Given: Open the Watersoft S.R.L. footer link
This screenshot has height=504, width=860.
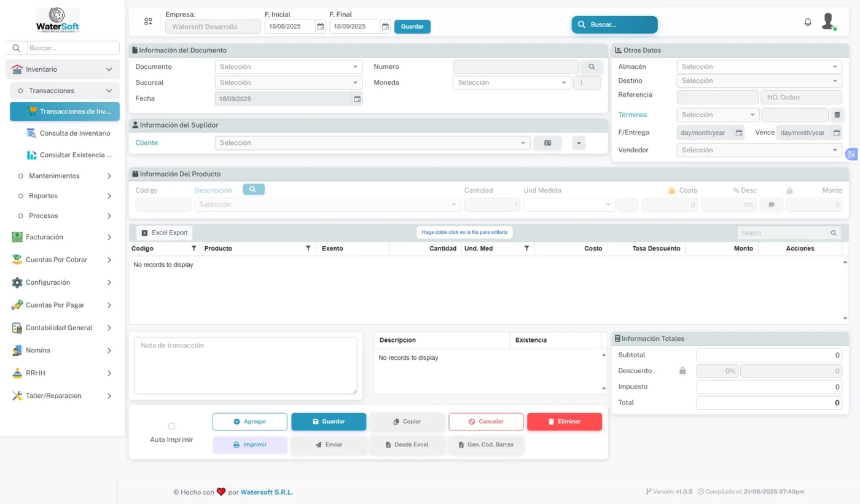Looking at the screenshot, I should click(x=267, y=492).
